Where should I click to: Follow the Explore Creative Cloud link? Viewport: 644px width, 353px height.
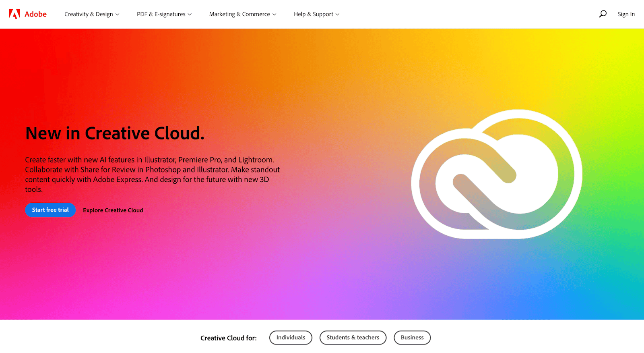(x=113, y=210)
